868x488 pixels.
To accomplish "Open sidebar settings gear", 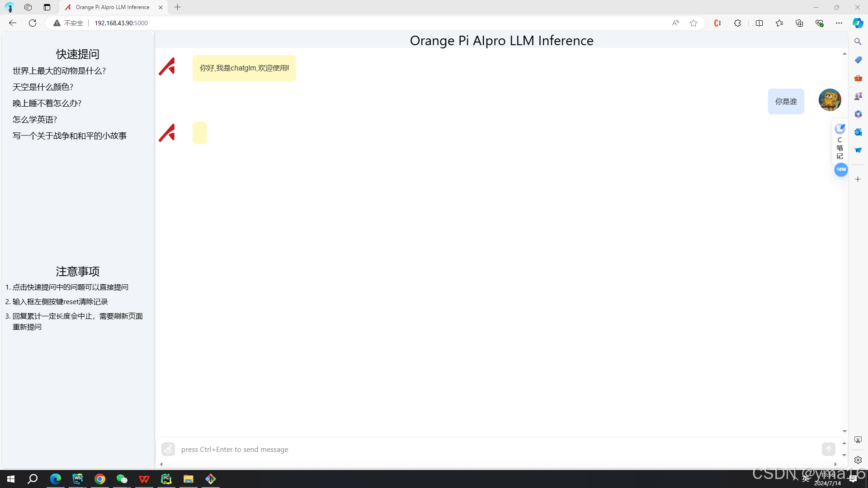I will click(858, 460).
